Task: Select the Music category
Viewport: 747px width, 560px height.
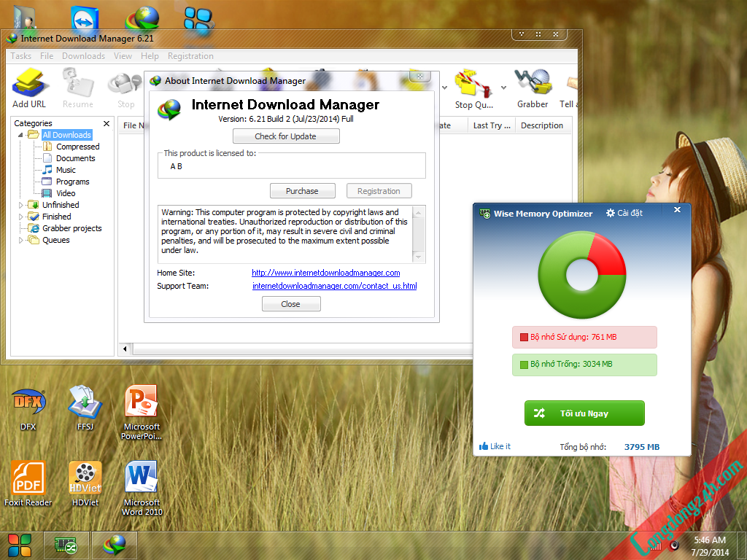Action: [x=66, y=170]
